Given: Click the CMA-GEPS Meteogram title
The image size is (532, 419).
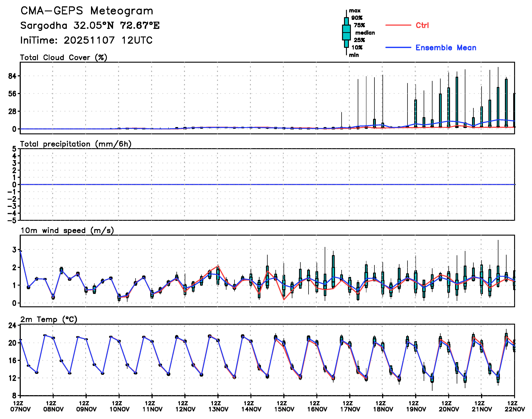Looking at the screenshot, I should click(x=87, y=11).
